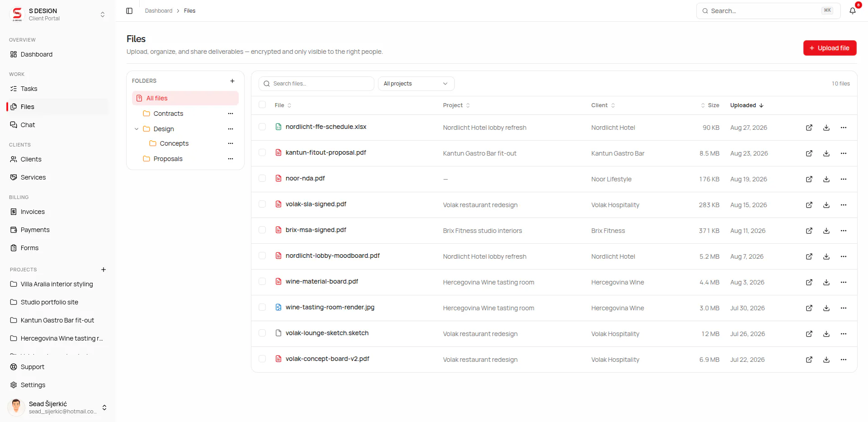Sort table by Client column

coord(603,105)
